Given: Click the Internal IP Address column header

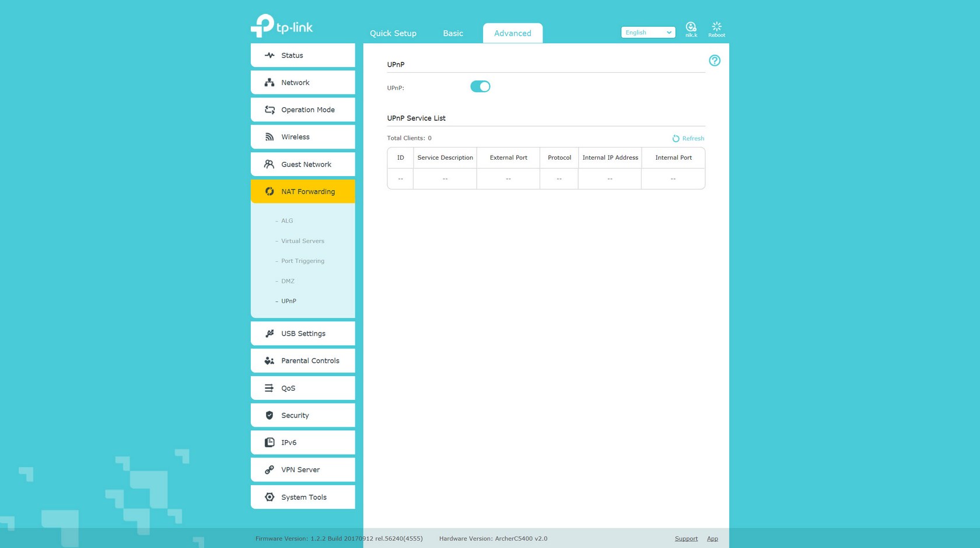Looking at the screenshot, I should click(610, 158).
